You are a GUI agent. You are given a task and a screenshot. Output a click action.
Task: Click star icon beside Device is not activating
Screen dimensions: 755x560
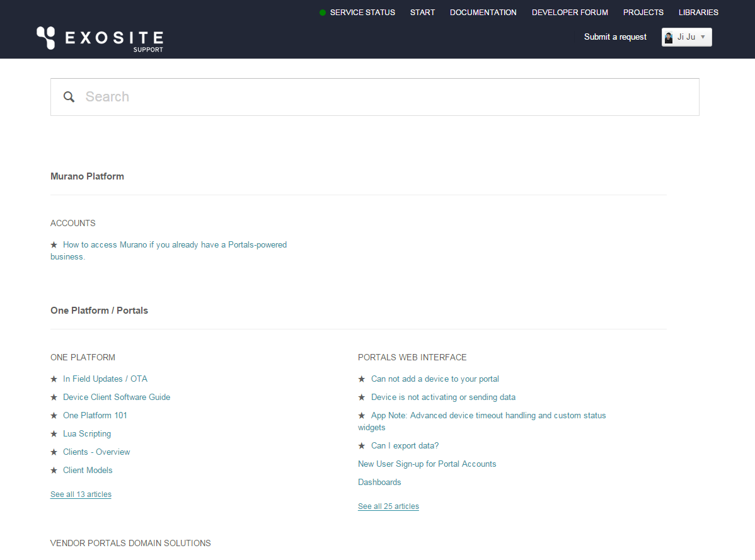[x=362, y=397]
